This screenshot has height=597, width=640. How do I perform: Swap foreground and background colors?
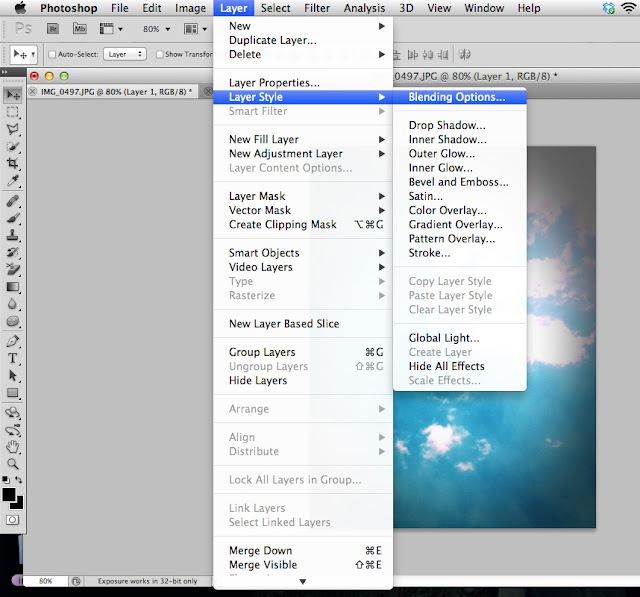pos(19,480)
